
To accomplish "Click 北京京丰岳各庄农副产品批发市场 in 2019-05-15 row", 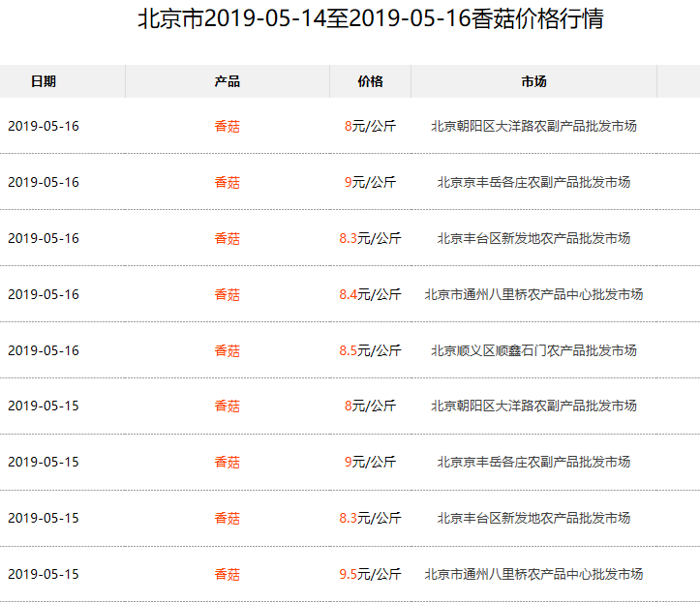I will point(533,462).
